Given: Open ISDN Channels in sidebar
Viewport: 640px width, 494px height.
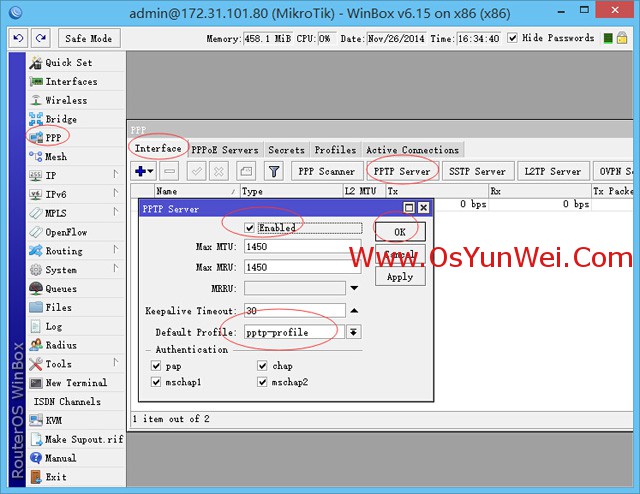Looking at the screenshot, I should coord(76,401).
